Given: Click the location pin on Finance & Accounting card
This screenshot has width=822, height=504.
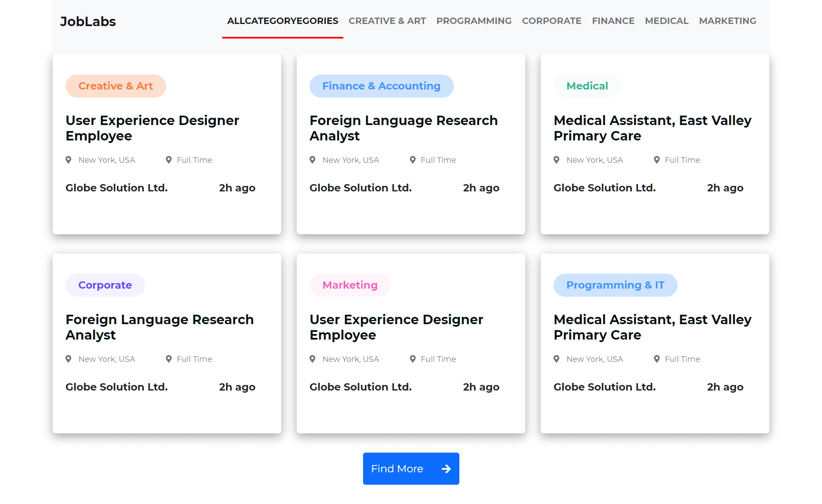Looking at the screenshot, I should [313, 160].
